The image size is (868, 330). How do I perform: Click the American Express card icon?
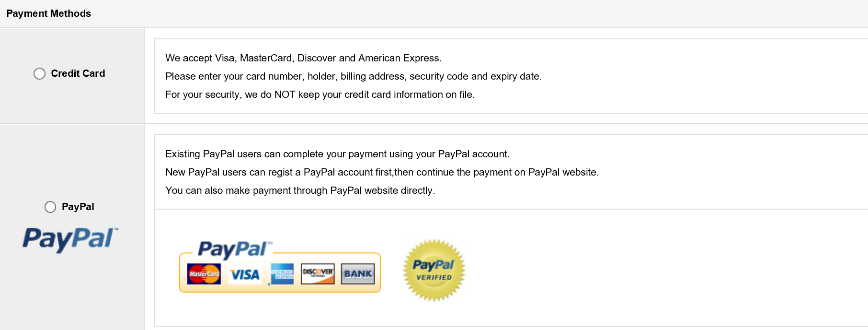[x=282, y=274]
